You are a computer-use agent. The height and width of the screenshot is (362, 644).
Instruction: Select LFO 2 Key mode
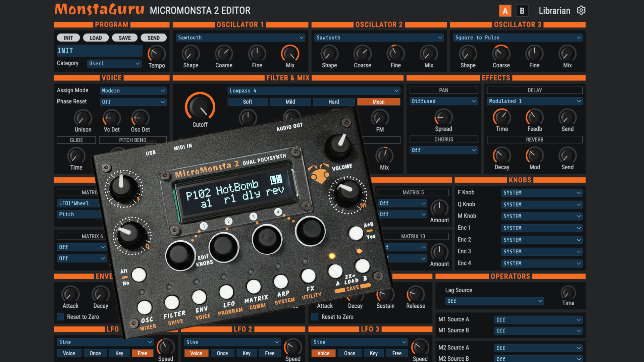pyautogui.click(x=247, y=353)
